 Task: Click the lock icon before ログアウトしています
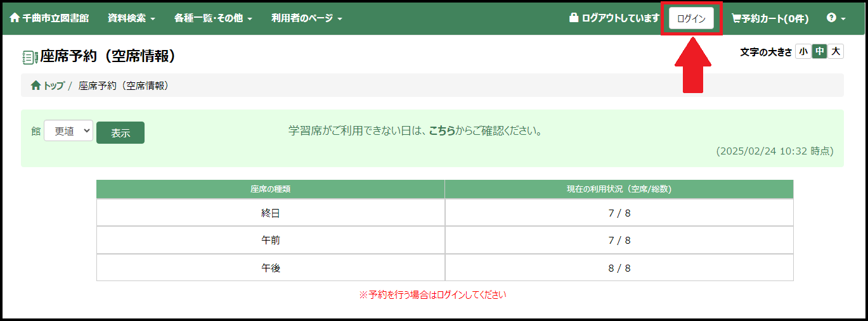574,18
